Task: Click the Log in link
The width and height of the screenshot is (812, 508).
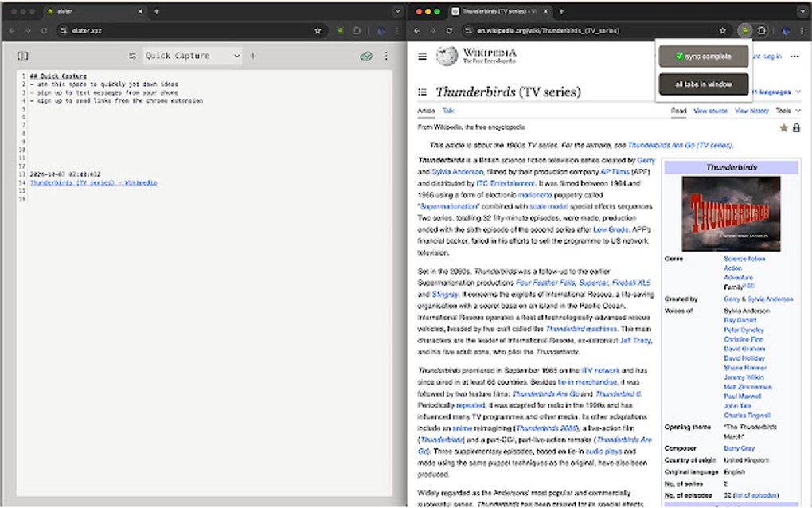Action: click(x=772, y=57)
